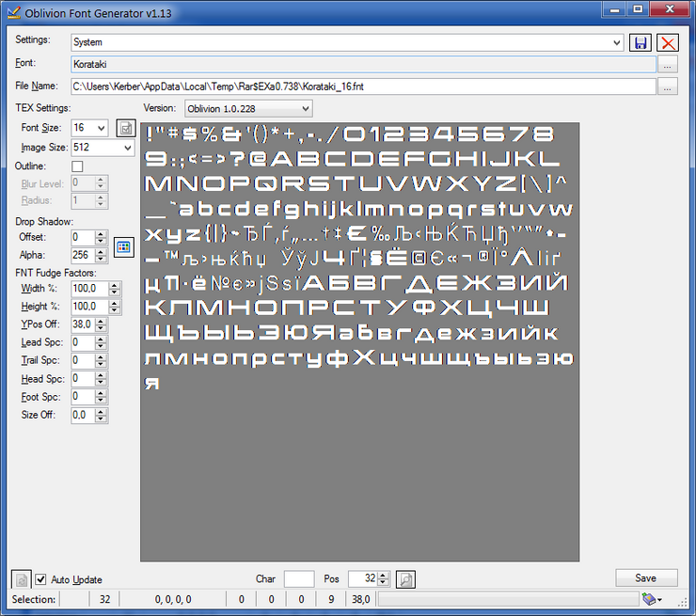Open the drop shadow color grid icon
696x616 pixels.
pos(123,246)
